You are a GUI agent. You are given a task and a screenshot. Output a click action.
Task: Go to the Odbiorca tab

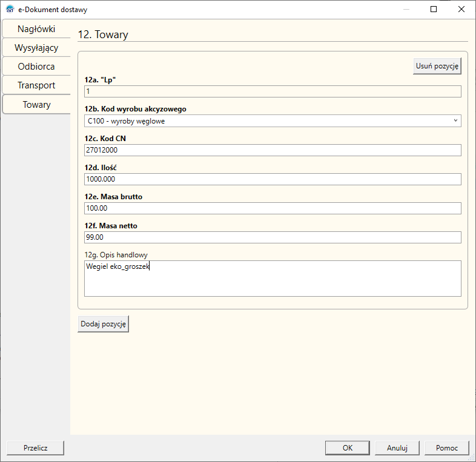[x=36, y=67]
